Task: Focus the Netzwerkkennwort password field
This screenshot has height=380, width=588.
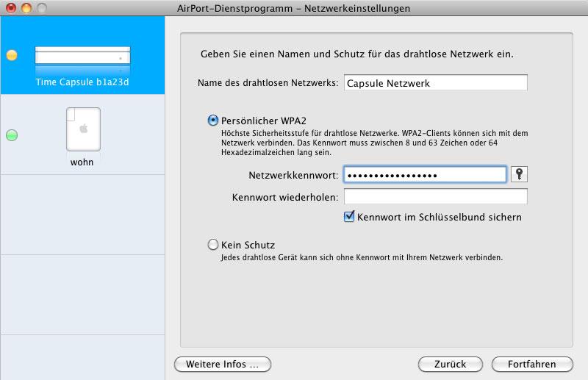Action: point(426,175)
